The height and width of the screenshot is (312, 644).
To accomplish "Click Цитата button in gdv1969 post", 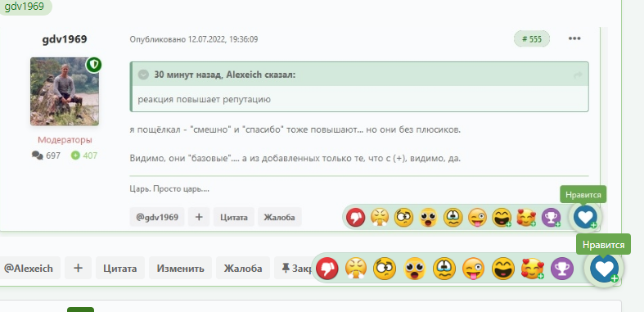I will tap(234, 217).
